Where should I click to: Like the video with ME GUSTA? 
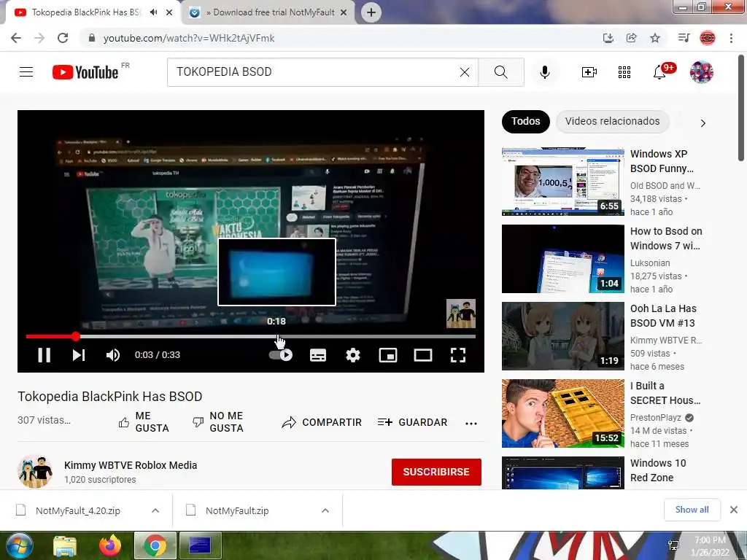tap(144, 422)
